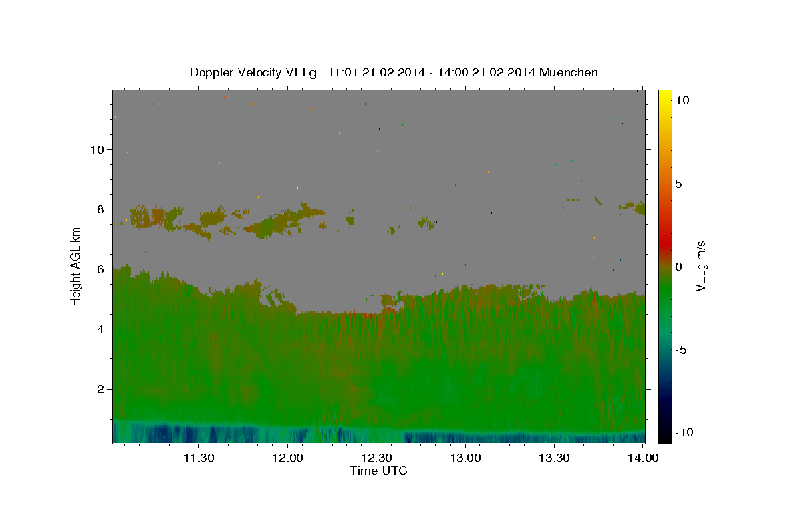This screenshot has width=798, height=532.
Task: Click the colorbar label 'VELg m/s'
Action: [701, 266]
